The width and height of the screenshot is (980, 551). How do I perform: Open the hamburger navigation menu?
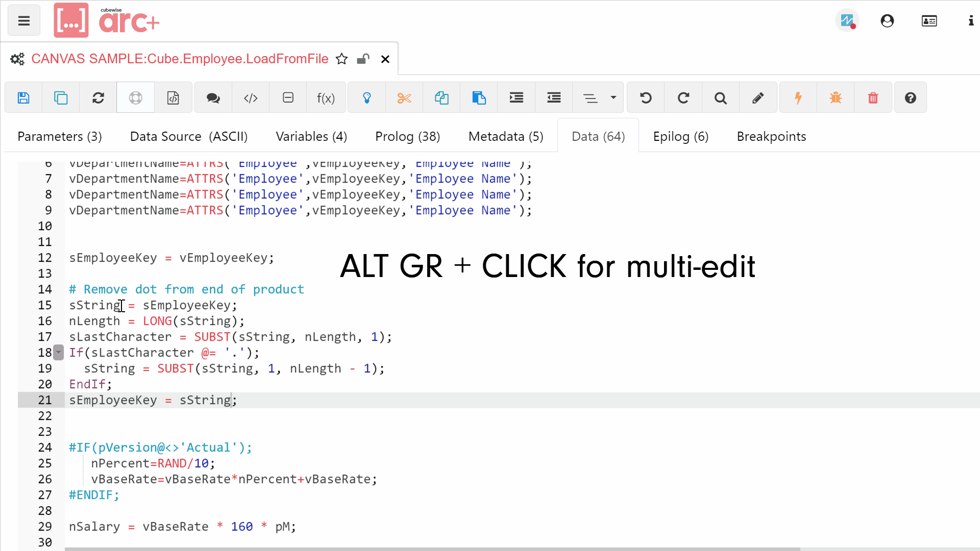click(x=23, y=20)
